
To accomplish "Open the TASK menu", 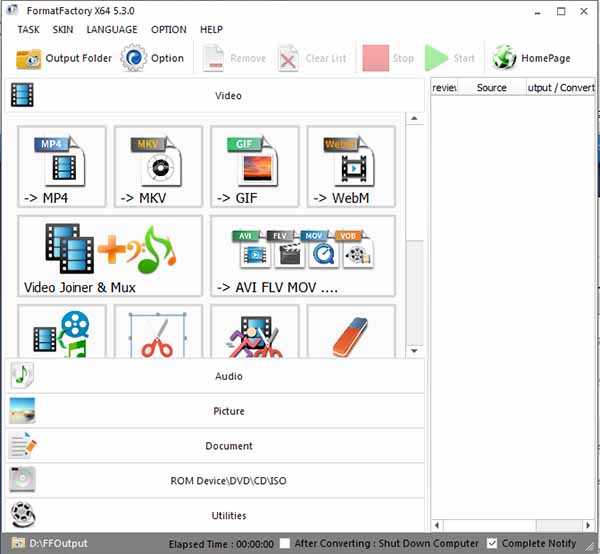I will tap(28, 29).
